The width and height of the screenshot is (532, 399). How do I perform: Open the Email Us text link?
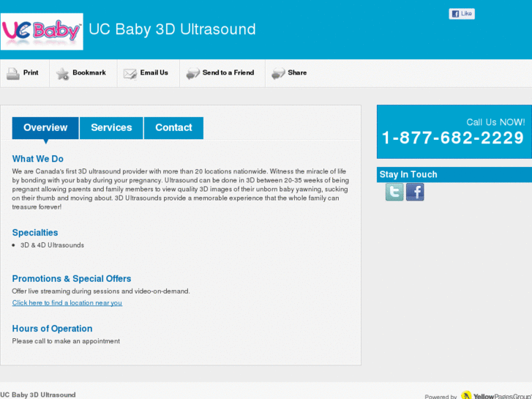point(154,72)
